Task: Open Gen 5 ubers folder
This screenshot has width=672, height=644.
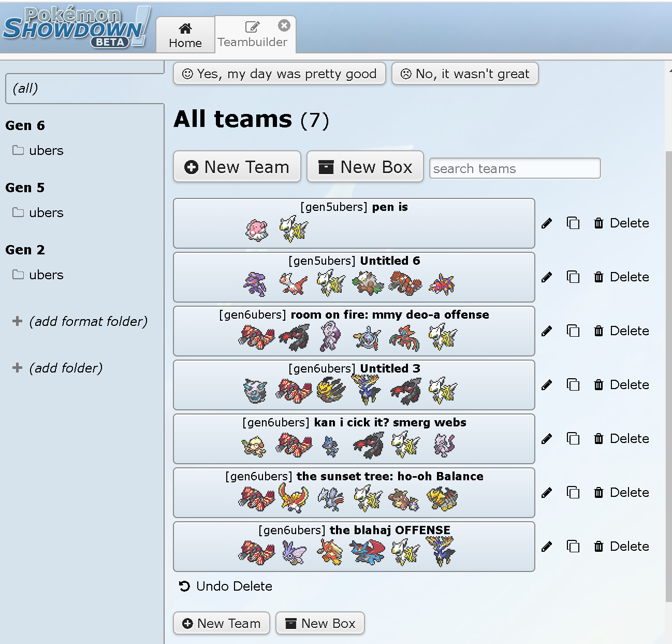Action: [38, 213]
